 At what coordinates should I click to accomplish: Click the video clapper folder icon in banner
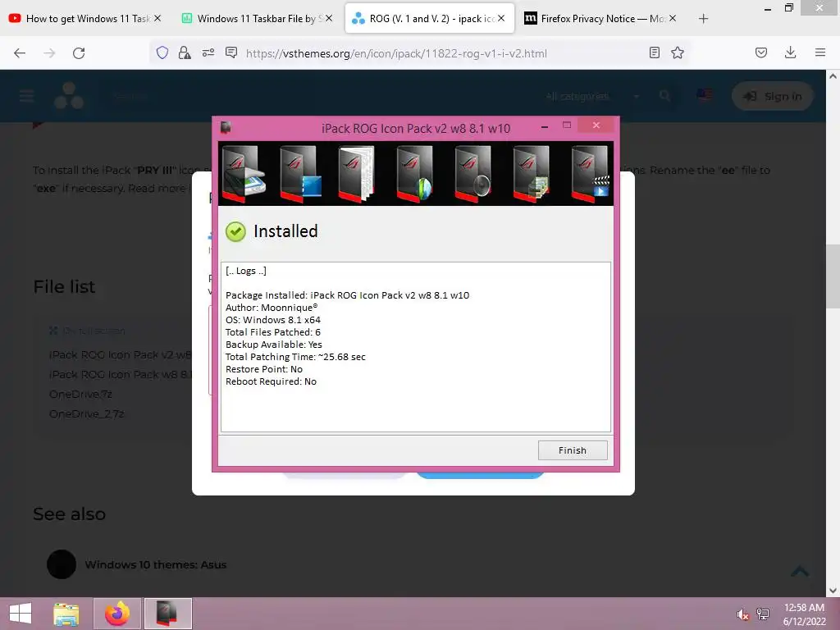point(591,174)
